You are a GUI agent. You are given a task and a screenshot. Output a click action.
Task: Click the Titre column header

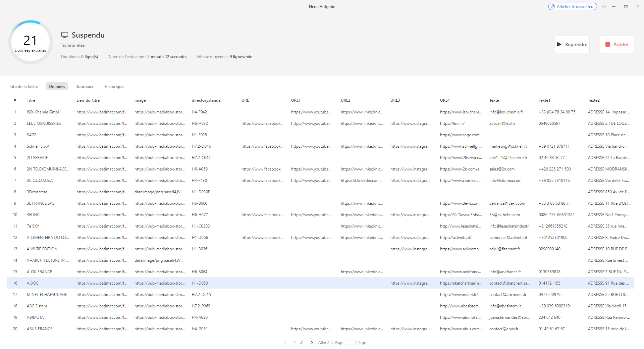click(x=31, y=100)
